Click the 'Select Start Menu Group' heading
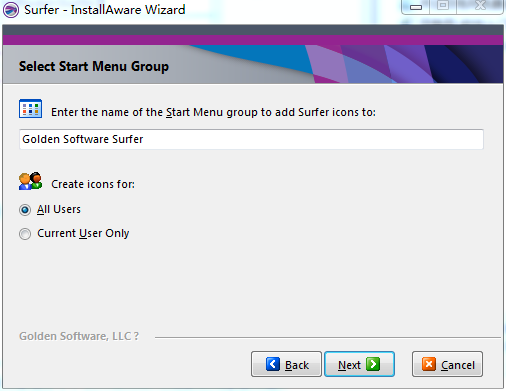Screen dimensions: 506x391 pos(94,66)
